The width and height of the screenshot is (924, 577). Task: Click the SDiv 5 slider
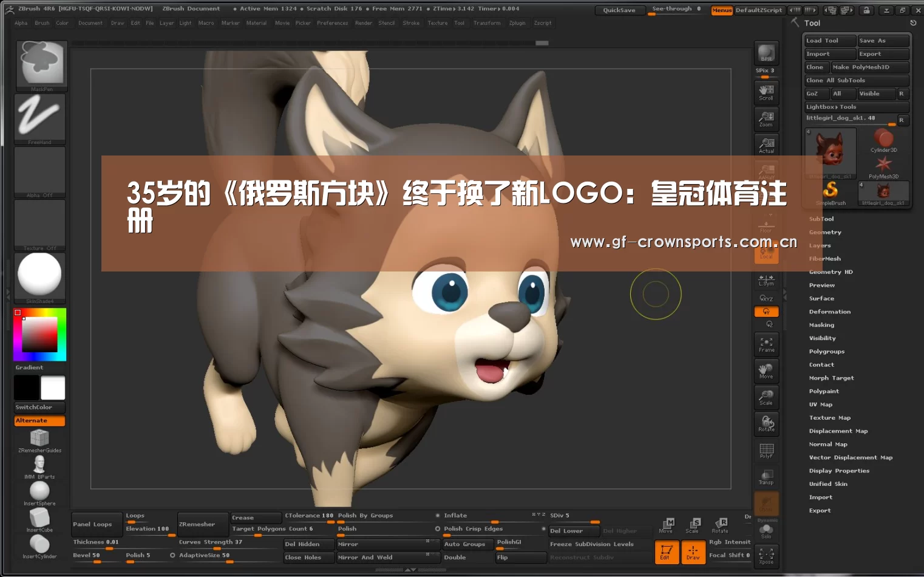(x=574, y=516)
